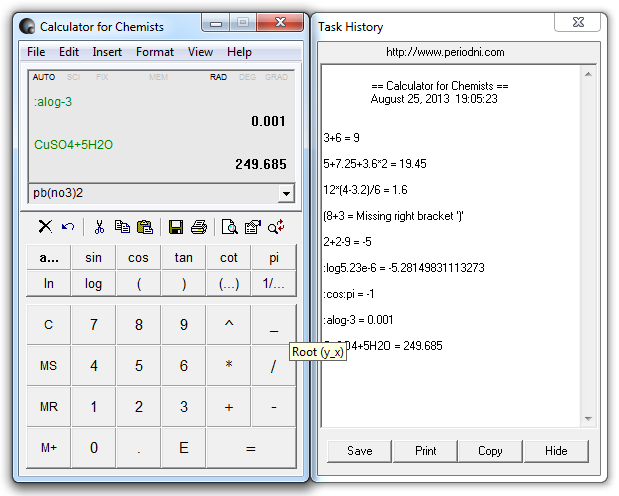Image resolution: width=619 pixels, height=496 pixels.
Task: Click the multiply * key
Action: (x=229, y=365)
